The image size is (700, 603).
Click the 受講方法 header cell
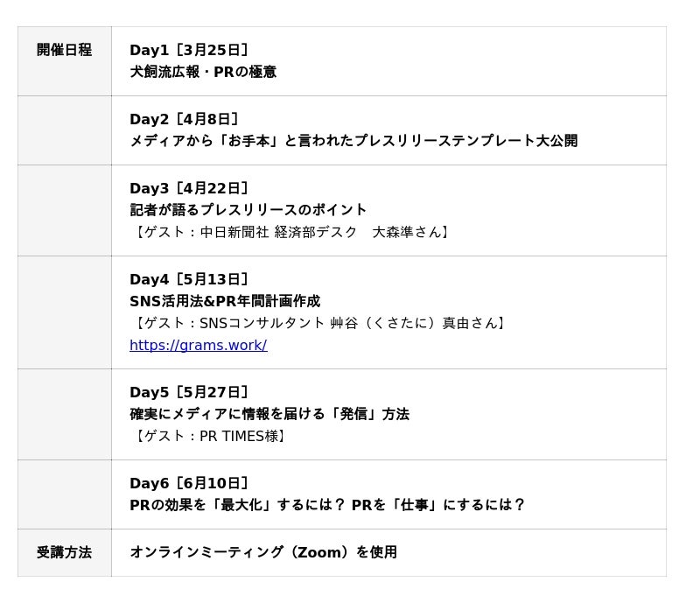(64, 552)
